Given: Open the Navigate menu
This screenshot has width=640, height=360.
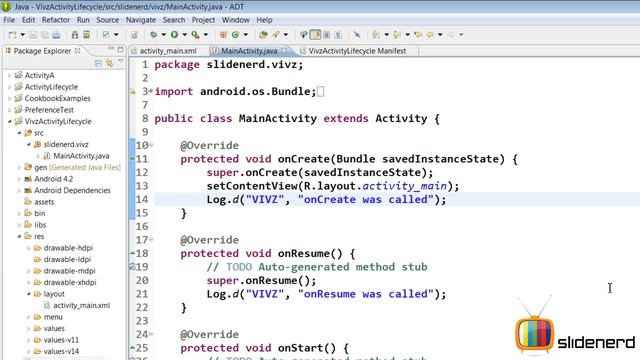Looking at the screenshot, I should (140, 20).
